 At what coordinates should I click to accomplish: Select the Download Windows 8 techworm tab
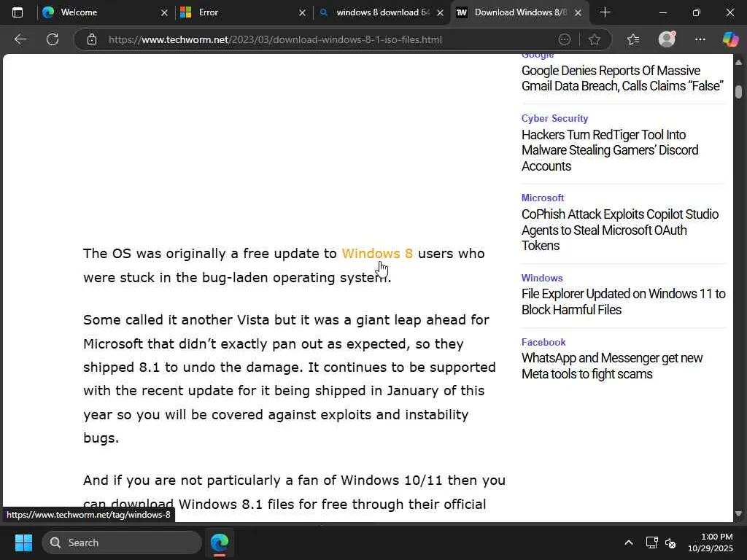tap(519, 12)
